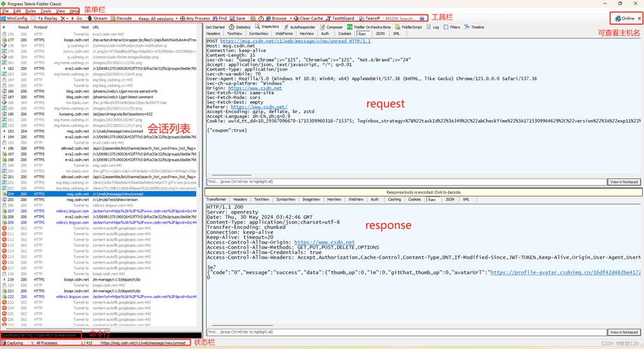644x349 pixels.
Task: Select the response Caching tab
Action: [394, 200]
